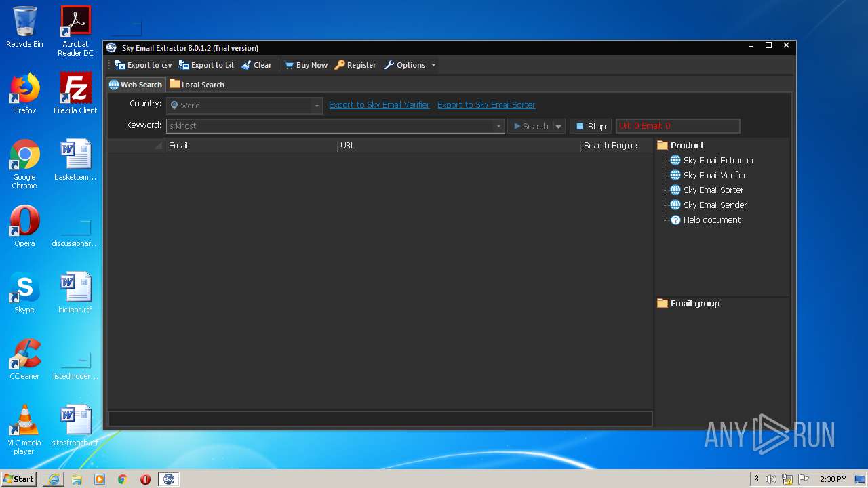Sort by the URL column header
This screenshot has width=868, height=488.
(459, 145)
